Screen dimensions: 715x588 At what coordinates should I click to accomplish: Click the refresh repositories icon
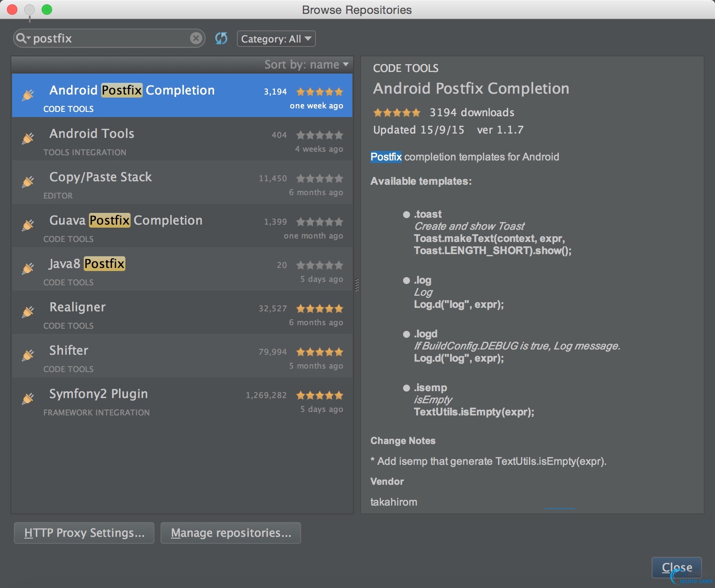pos(221,39)
